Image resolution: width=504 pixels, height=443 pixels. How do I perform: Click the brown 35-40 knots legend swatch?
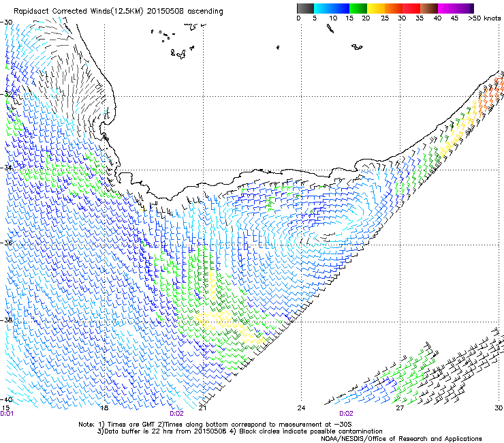tap(429, 8)
